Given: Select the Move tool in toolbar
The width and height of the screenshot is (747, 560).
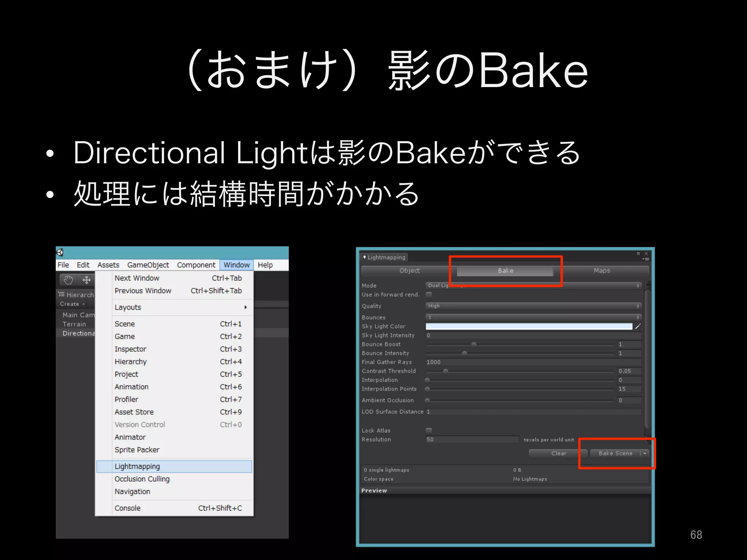Looking at the screenshot, I should (x=86, y=280).
